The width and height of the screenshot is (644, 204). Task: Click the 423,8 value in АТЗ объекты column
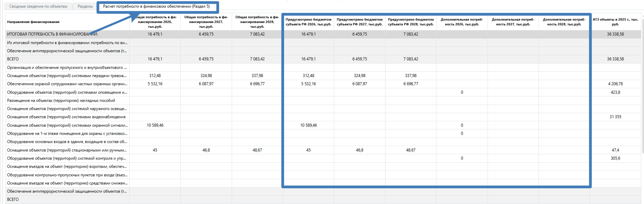[x=615, y=92]
